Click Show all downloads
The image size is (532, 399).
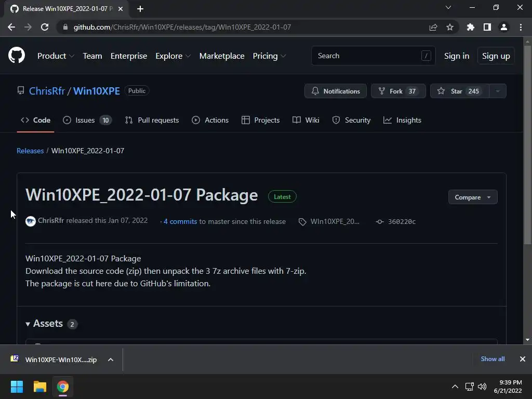coord(493,359)
